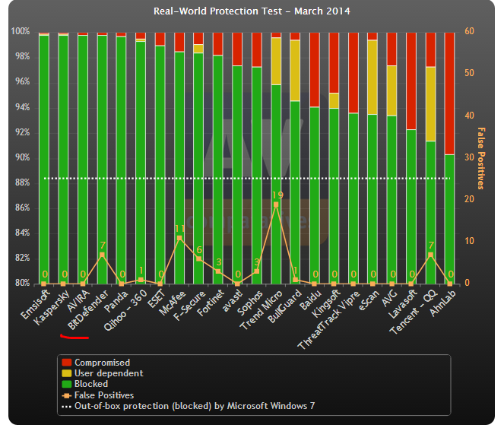Click the Baidu axis label
The width and height of the screenshot is (504, 428).
pyautogui.click(x=310, y=300)
